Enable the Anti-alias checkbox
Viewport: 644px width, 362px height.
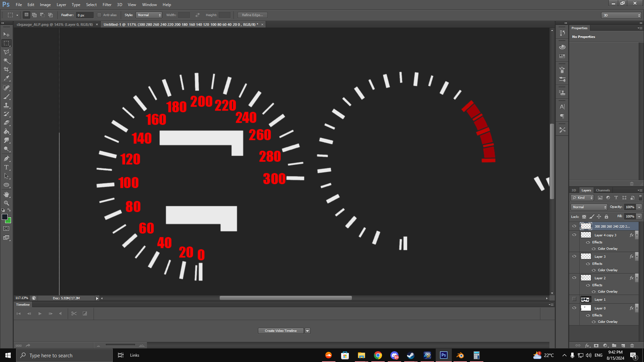click(99, 15)
